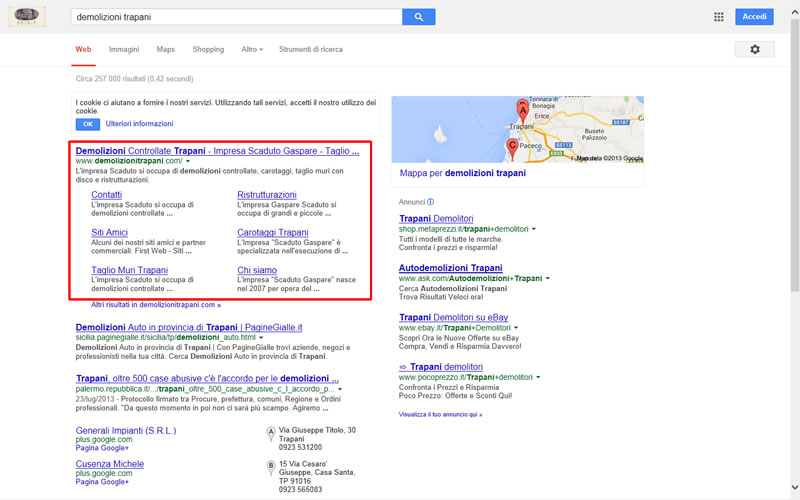The width and height of the screenshot is (800, 500).
Task: Click scrollbar down arrow
Action: point(794,487)
